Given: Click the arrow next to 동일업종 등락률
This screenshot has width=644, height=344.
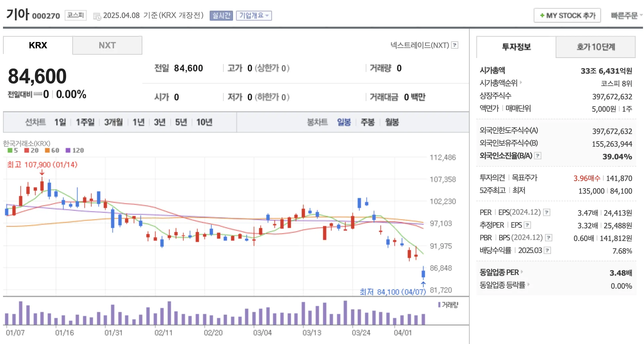Looking at the screenshot, I should tap(529, 284).
